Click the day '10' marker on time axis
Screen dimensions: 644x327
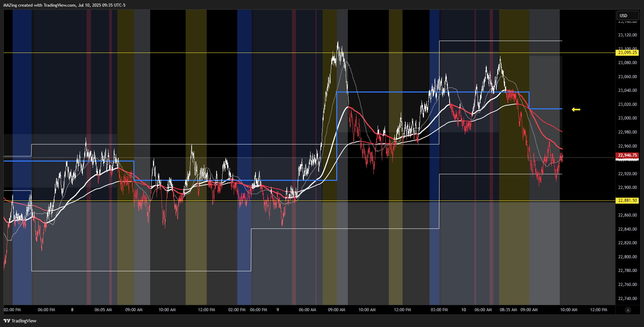(464, 310)
